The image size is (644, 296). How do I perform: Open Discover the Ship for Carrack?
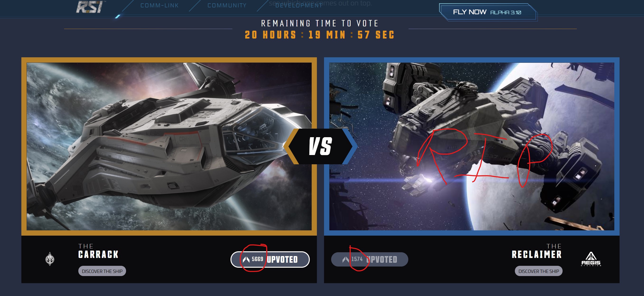click(102, 271)
